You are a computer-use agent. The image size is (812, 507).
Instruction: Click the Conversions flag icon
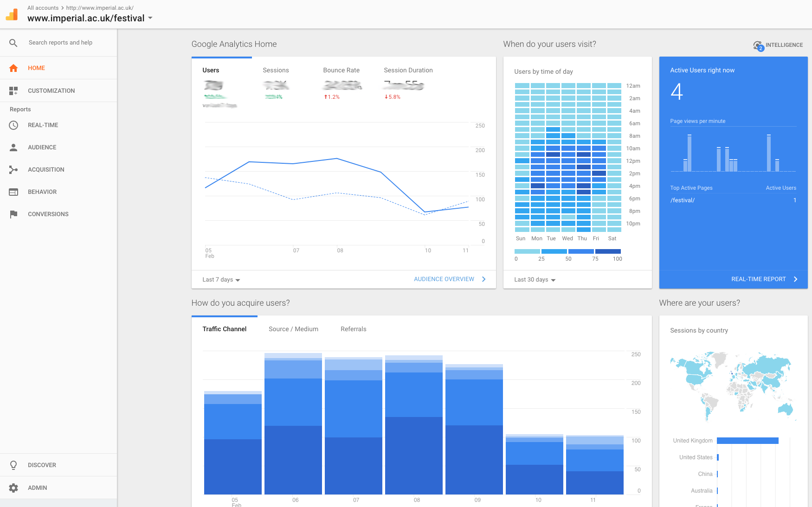click(x=13, y=214)
